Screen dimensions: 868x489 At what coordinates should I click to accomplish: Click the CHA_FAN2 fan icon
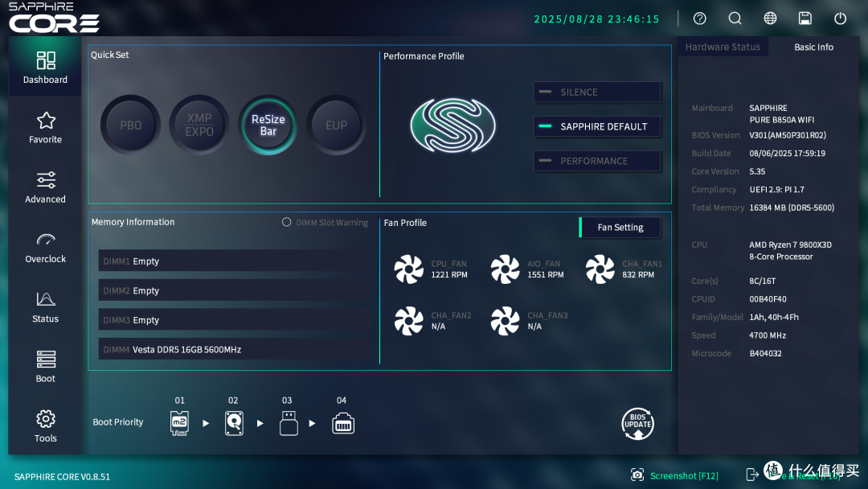coord(408,321)
